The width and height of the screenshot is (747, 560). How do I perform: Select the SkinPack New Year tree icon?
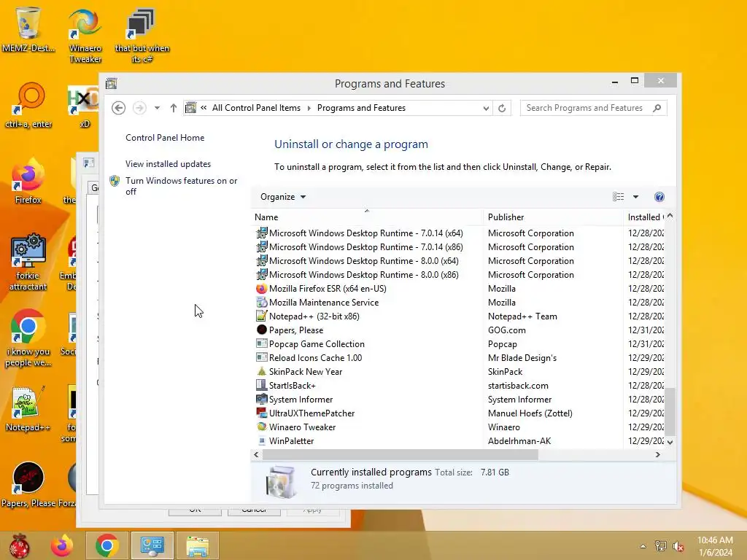click(262, 371)
